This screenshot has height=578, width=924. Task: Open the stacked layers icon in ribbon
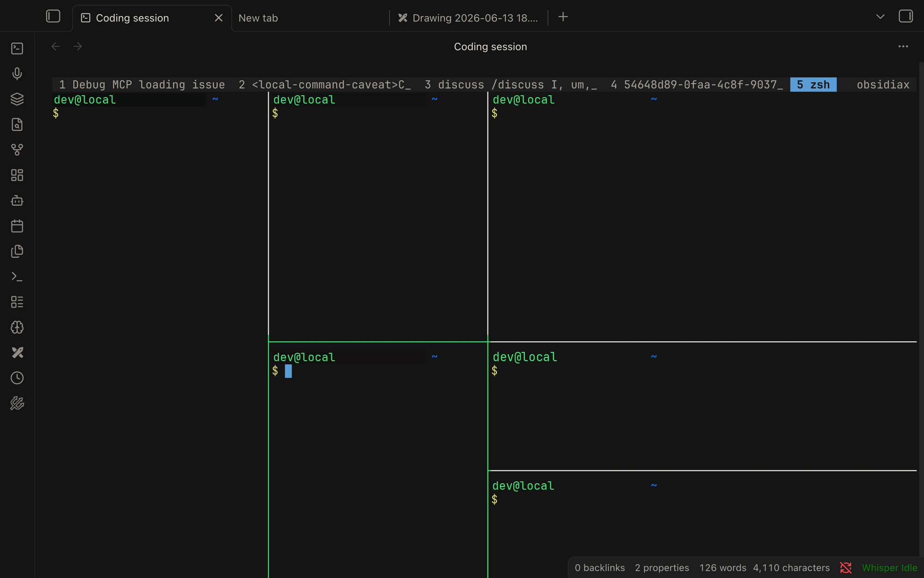point(17,99)
